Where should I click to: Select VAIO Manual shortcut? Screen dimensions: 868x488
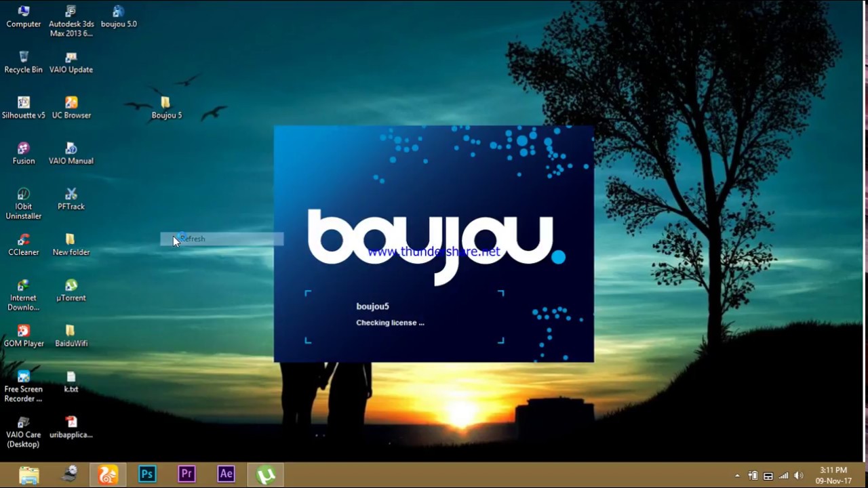click(x=71, y=154)
